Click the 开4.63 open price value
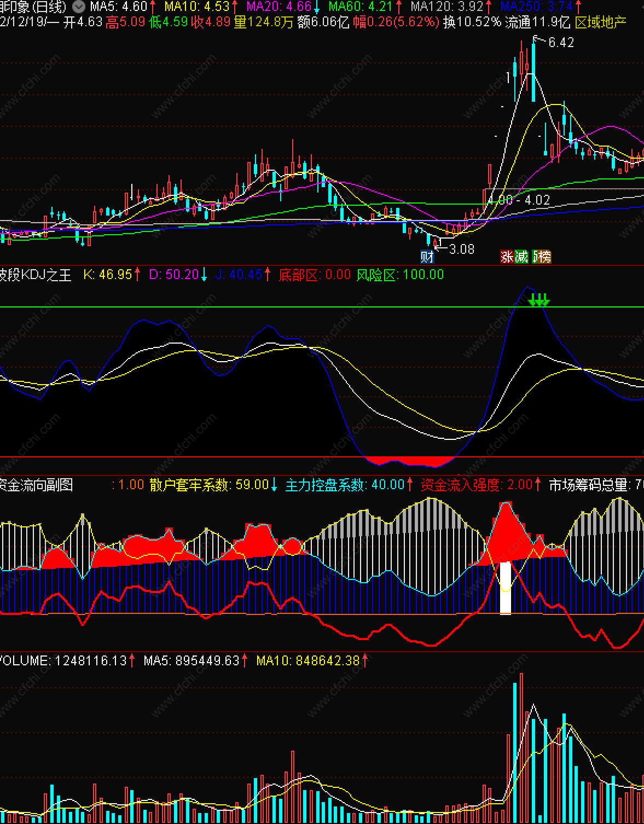644x824 pixels. 83,22
